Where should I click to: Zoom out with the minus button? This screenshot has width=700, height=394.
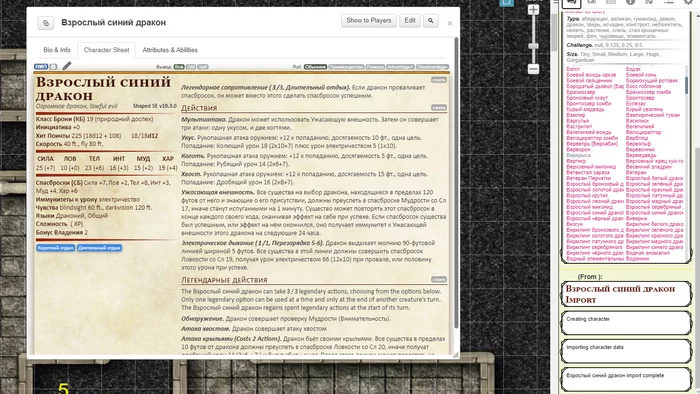tap(533, 69)
